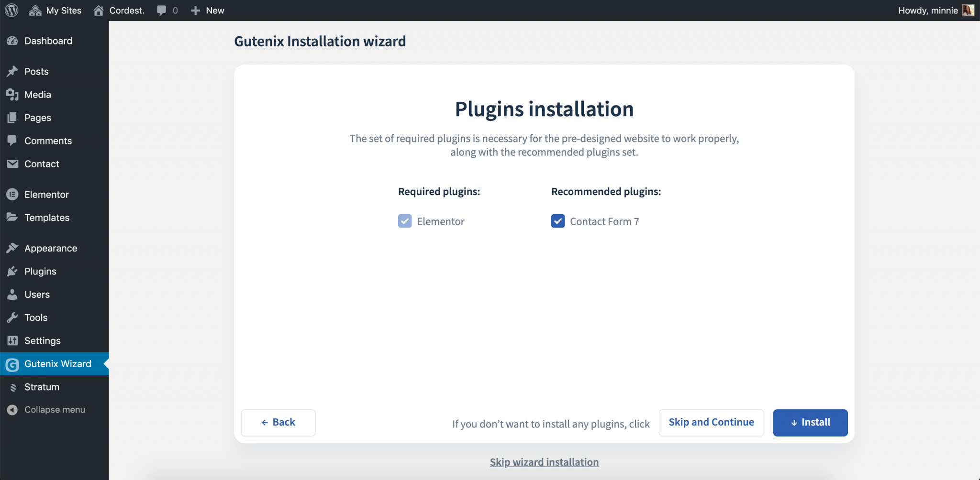The height and width of the screenshot is (480, 980).
Task: Click the Plugins plug icon
Action: pyautogui.click(x=12, y=272)
